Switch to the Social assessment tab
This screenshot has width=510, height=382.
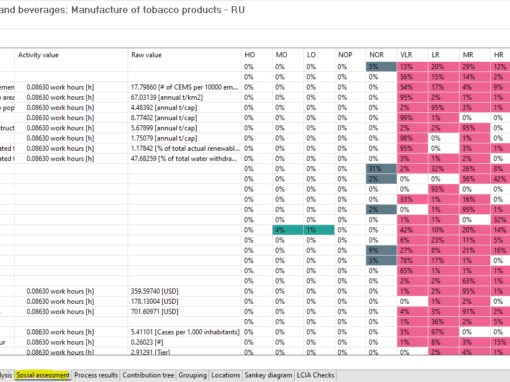43,375
